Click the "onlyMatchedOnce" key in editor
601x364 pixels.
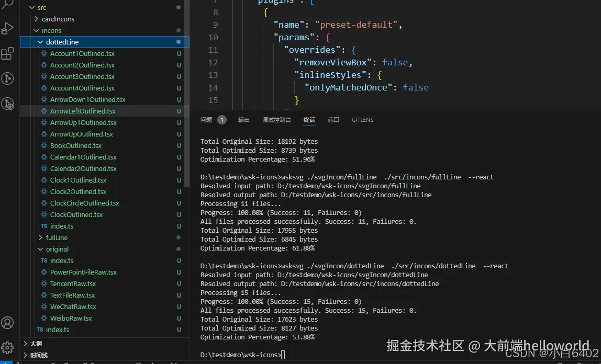click(x=348, y=88)
